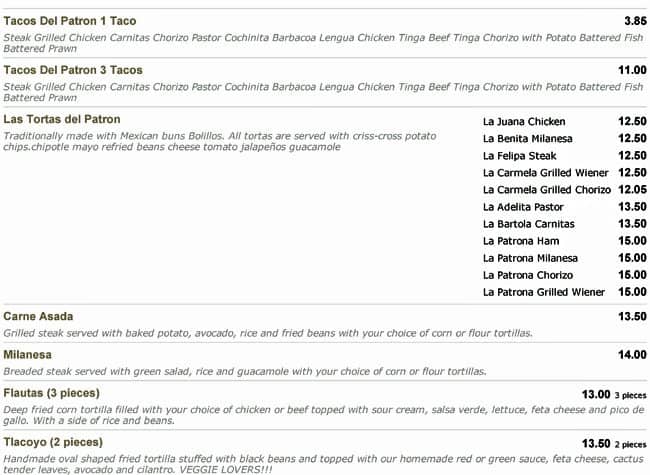This screenshot has height=475, width=650.
Task: Select La Patrona Grilled Wiener
Action: point(543,292)
